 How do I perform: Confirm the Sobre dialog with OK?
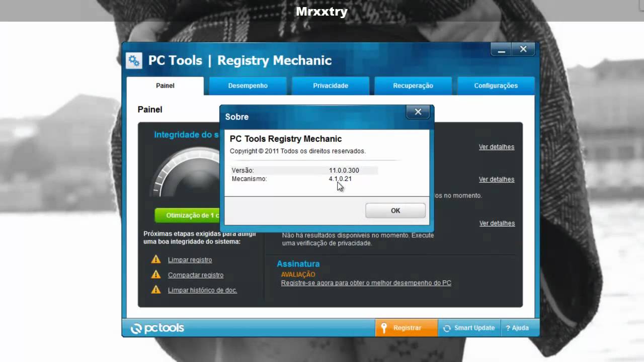[x=395, y=211]
